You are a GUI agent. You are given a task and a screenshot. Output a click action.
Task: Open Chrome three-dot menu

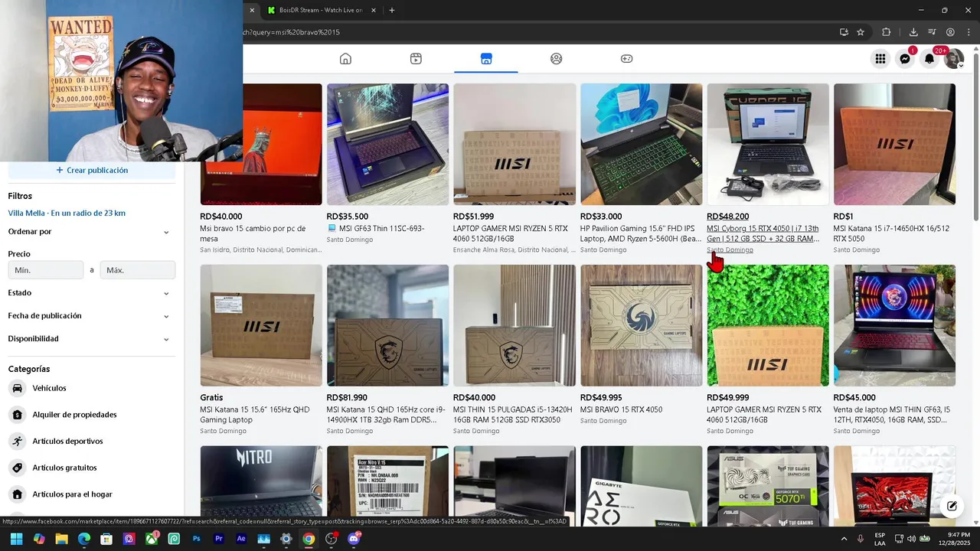click(x=969, y=32)
